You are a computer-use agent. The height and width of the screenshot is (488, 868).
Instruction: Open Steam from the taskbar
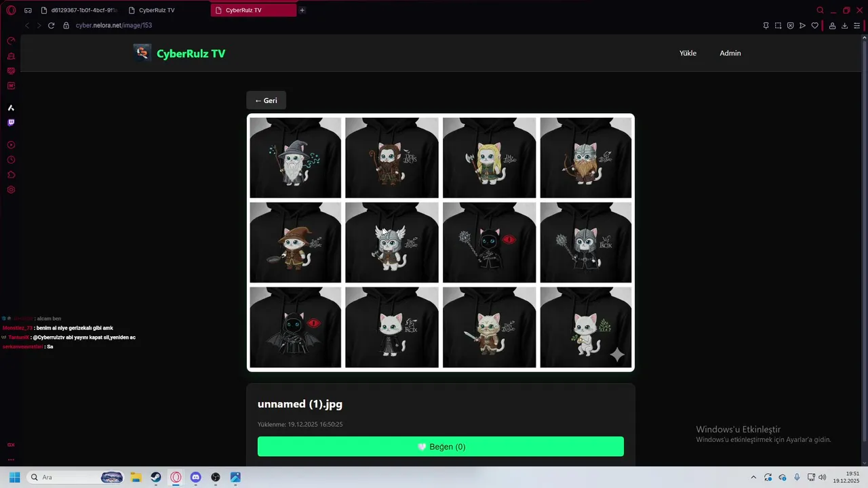(156, 477)
